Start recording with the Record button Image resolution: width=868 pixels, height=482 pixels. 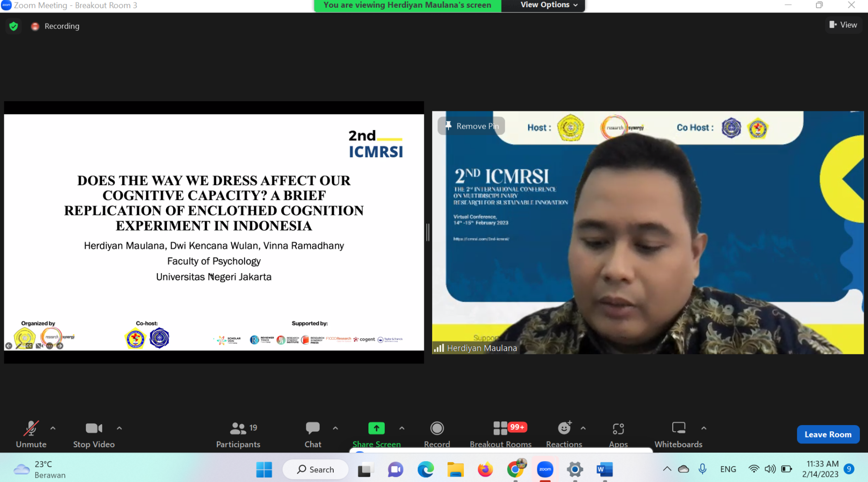437,435
